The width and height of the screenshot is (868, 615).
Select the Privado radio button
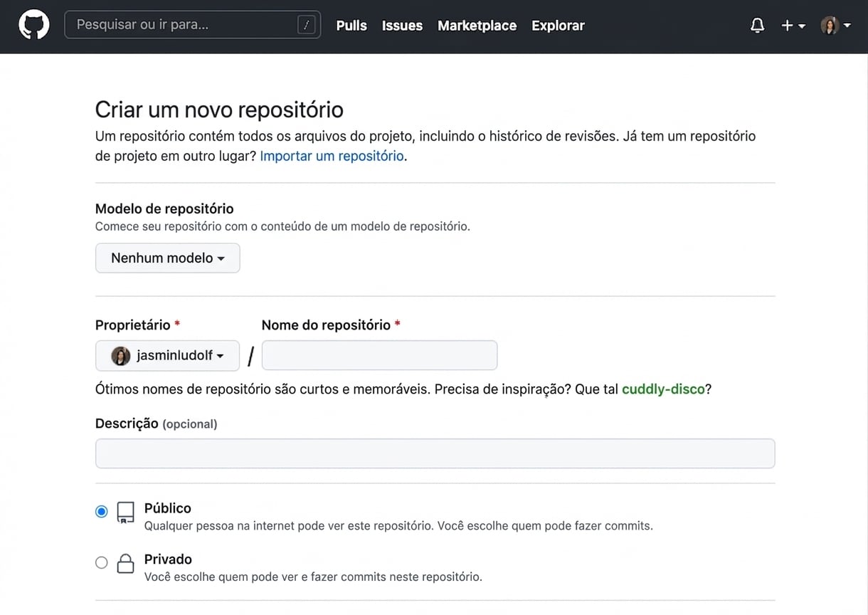(102, 562)
